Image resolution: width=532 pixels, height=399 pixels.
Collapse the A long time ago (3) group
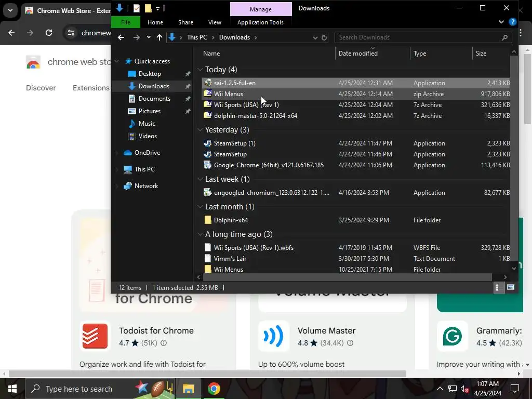tap(200, 234)
